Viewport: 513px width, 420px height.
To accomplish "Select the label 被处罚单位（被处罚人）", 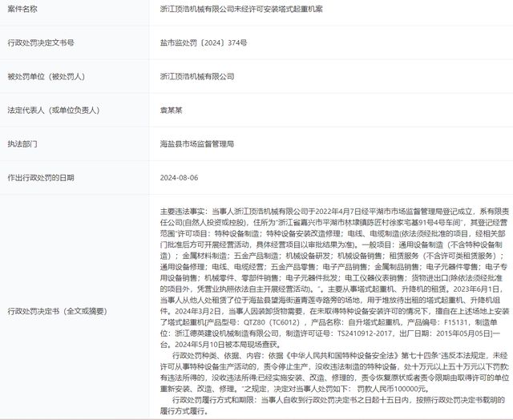I will click(x=46, y=76).
